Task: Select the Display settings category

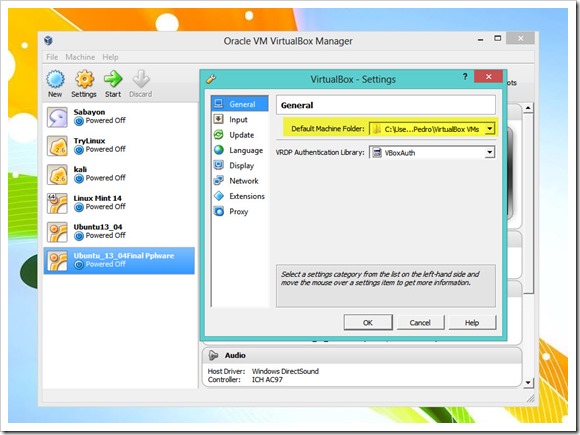Action: click(x=240, y=165)
